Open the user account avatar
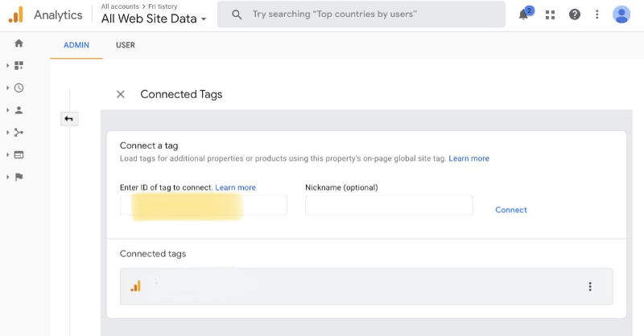 (621, 14)
